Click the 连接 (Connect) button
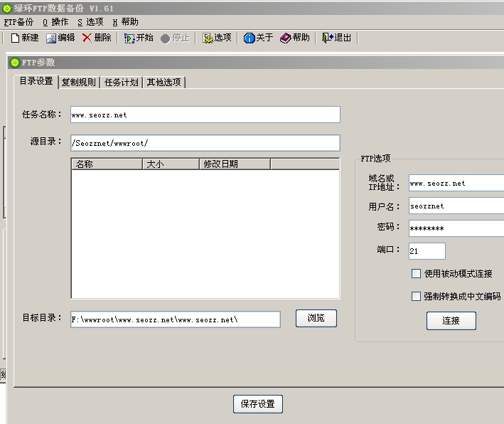Viewport: 504px width, 424px height. click(x=451, y=321)
